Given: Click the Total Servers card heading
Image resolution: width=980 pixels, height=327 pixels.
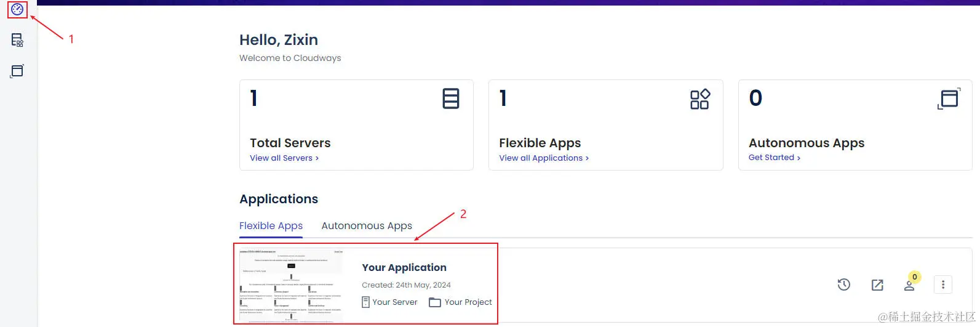Looking at the screenshot, I should pos(290,143).
